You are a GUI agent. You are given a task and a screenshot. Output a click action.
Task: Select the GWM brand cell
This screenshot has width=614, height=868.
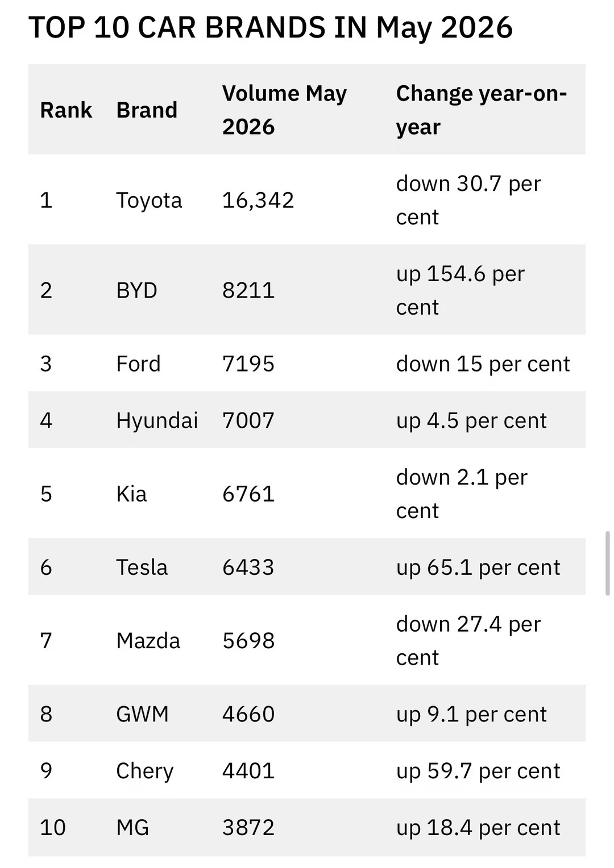142,713
